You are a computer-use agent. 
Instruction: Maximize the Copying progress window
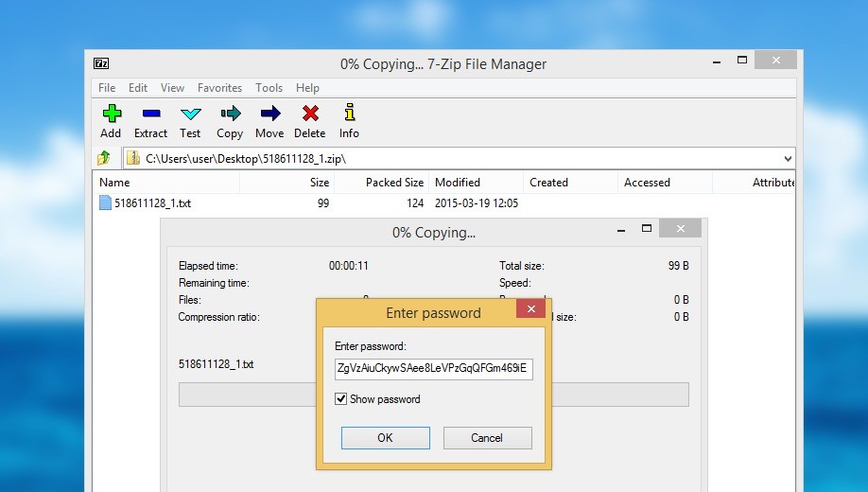647,228
